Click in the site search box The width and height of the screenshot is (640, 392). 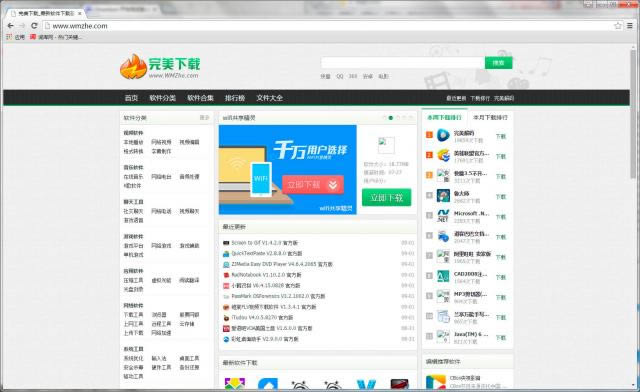pos(402,63)
